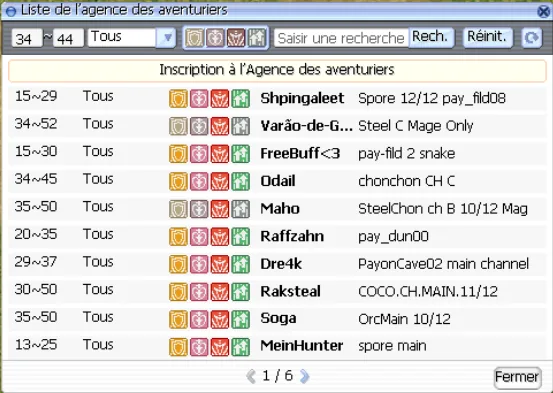
Task: Click the support icon in Raffzahn row
Action: pos(241,236)
